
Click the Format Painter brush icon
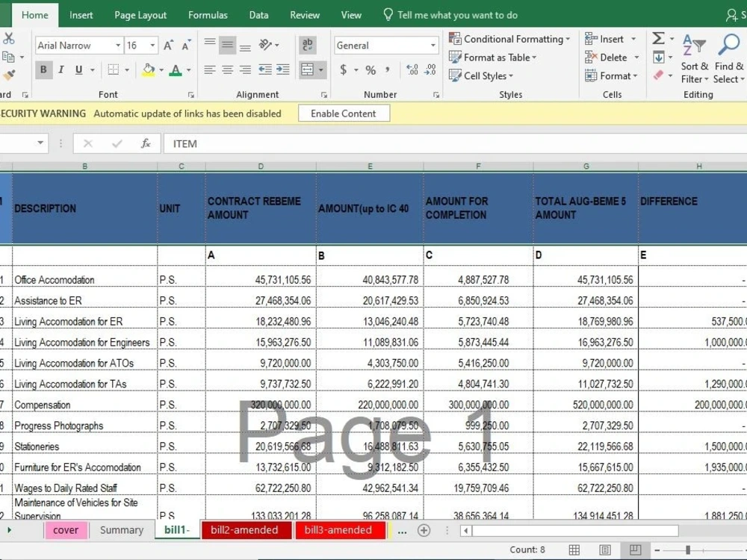point(9,75)
